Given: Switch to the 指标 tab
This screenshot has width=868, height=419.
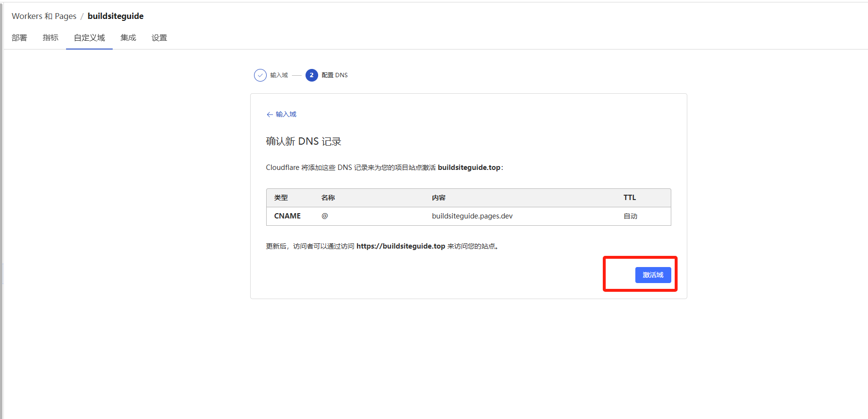Looking at the screenshot, I should click(x=51, y=38).
